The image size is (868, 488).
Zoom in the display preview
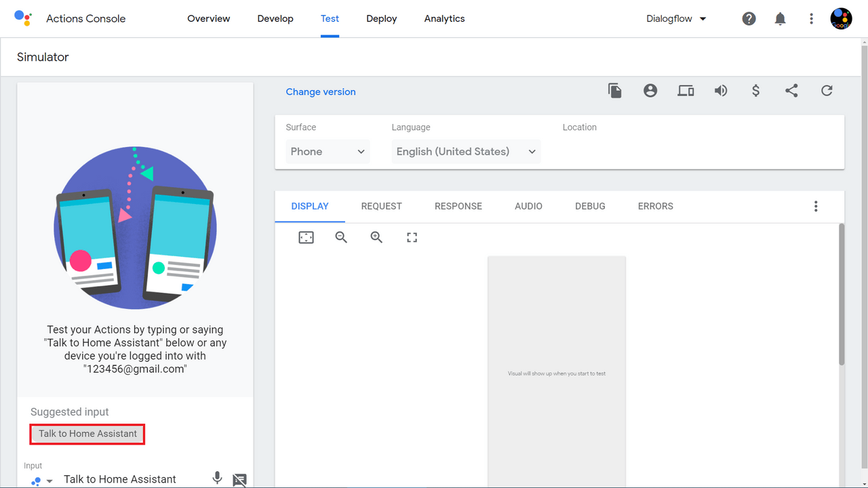pyautogui.click(x=376, y=237)
